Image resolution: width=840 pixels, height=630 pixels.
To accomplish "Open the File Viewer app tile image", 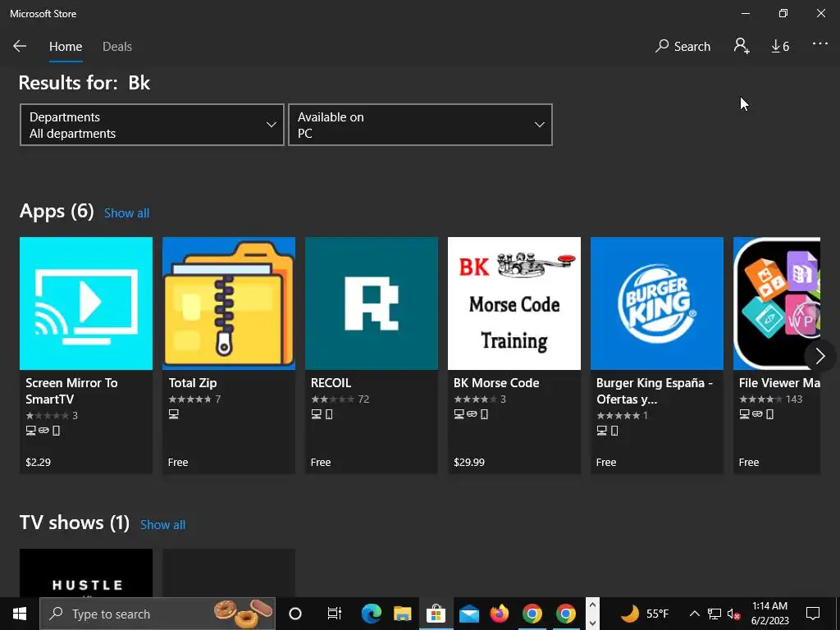I will point(777,304).
